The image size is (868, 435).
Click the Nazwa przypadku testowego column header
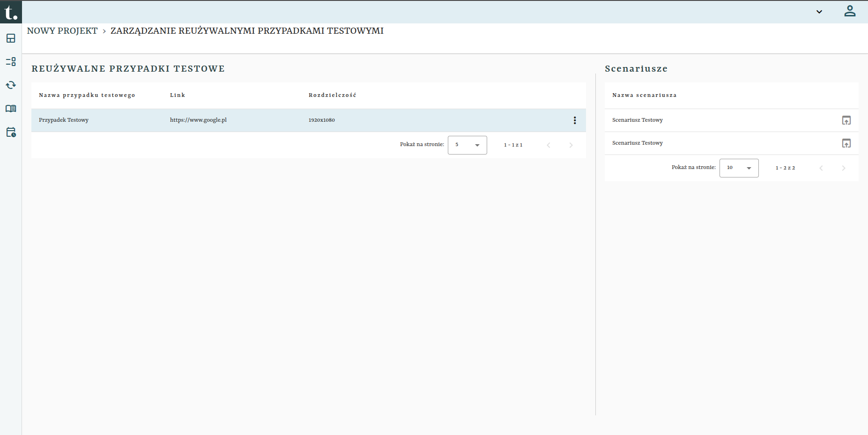(87, 95)
